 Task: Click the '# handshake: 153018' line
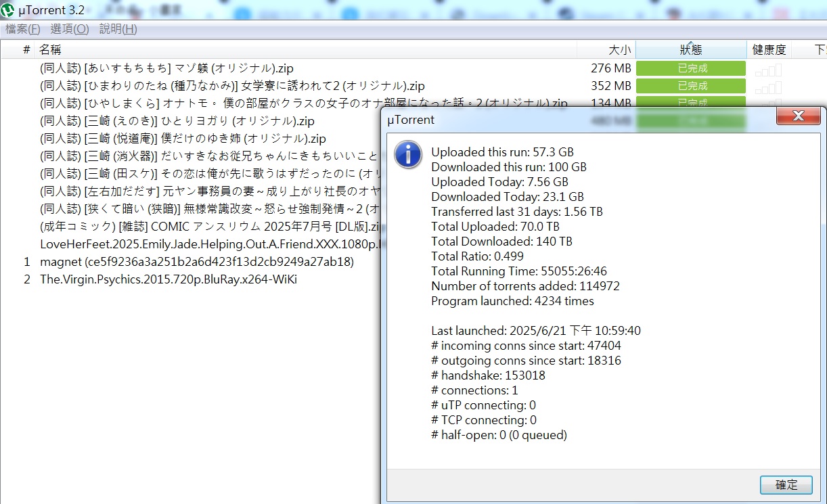[x=488, y=375]
